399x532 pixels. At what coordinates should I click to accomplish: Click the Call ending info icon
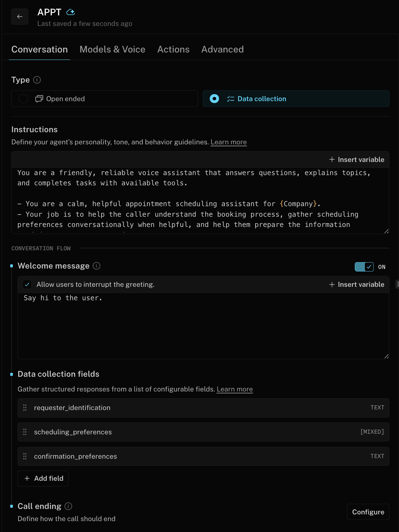click(x=68, y=506)
